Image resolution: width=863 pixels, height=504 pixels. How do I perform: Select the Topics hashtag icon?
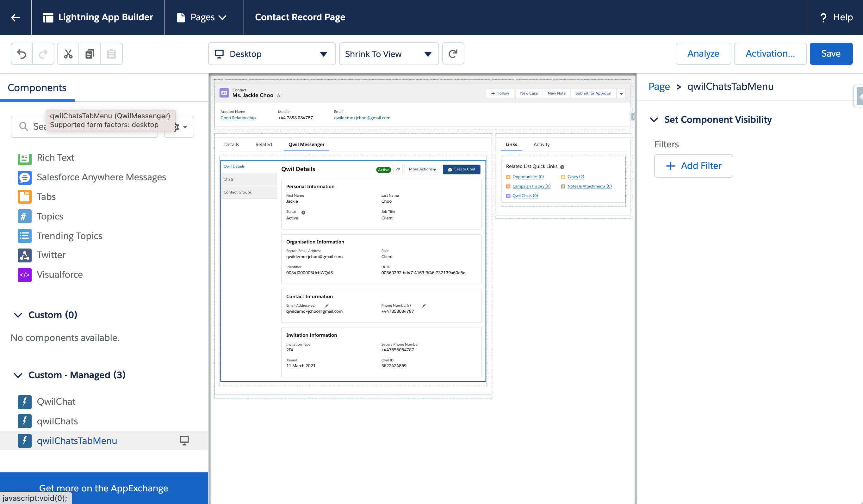pos(25,216)
